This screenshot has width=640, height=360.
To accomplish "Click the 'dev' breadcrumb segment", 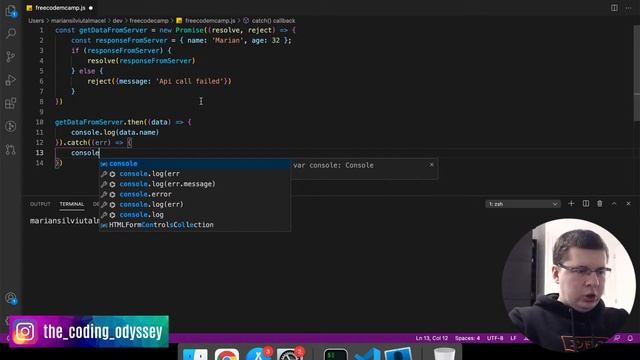I will pyautogui.click(x=118, y=20).
